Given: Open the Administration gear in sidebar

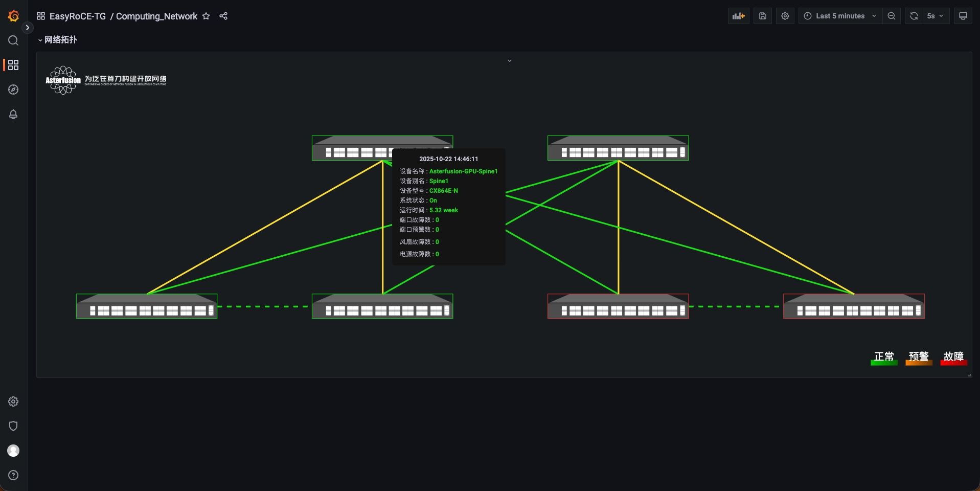Looking at the screenshot, I should [13, 401].
